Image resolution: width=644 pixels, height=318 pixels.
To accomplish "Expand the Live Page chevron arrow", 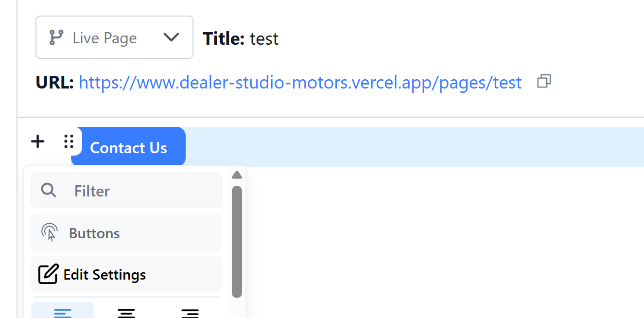I will [x=171, y=37].
